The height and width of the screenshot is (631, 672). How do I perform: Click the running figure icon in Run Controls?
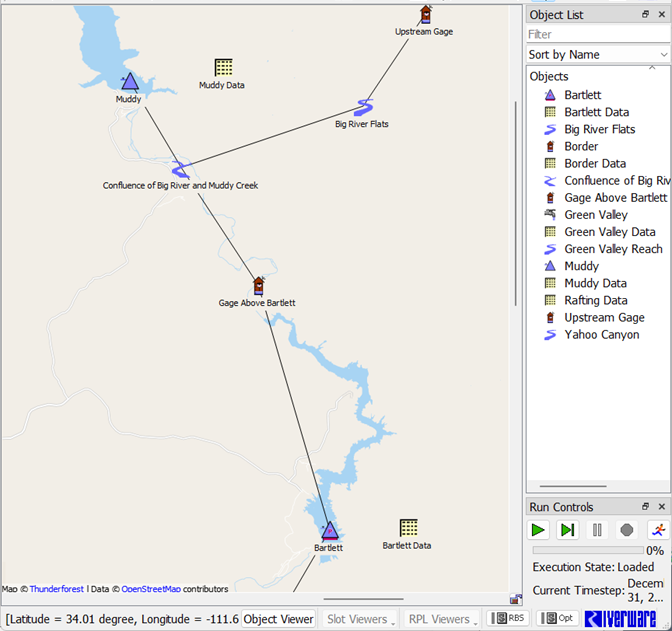click(657, 530)
